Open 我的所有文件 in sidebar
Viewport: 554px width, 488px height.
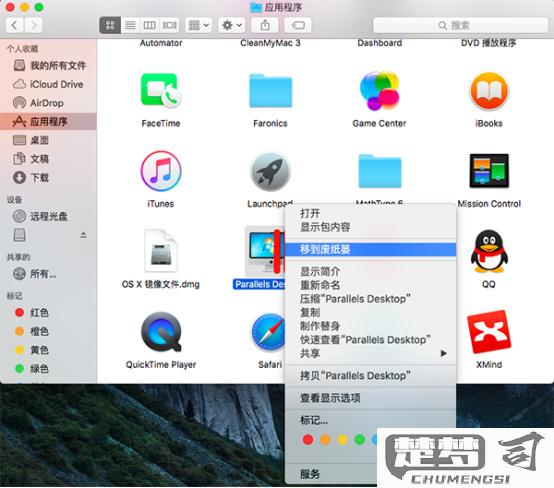tap(48, 65)
